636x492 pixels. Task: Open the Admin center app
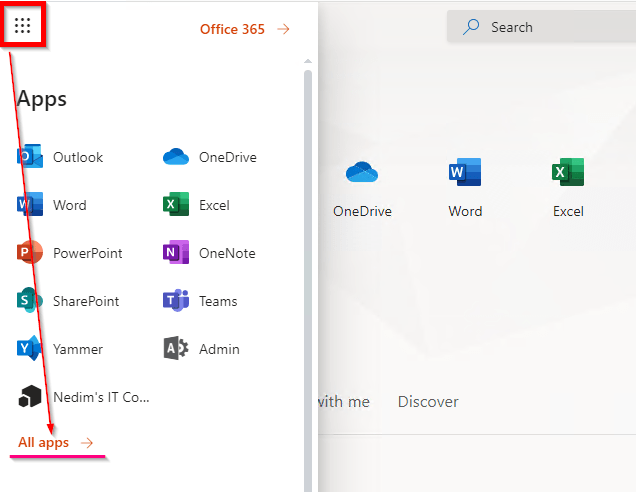pyautogui.click(x=201, y=349)
